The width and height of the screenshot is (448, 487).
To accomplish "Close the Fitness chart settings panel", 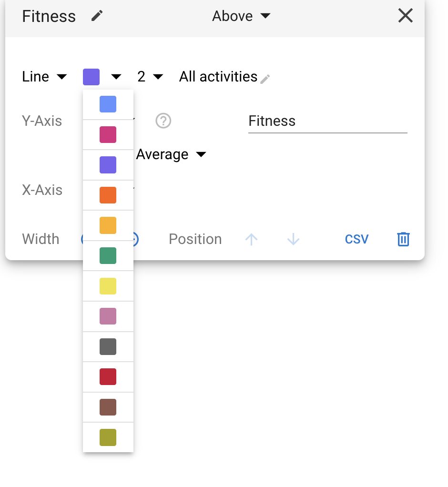I will coord(405,16).
